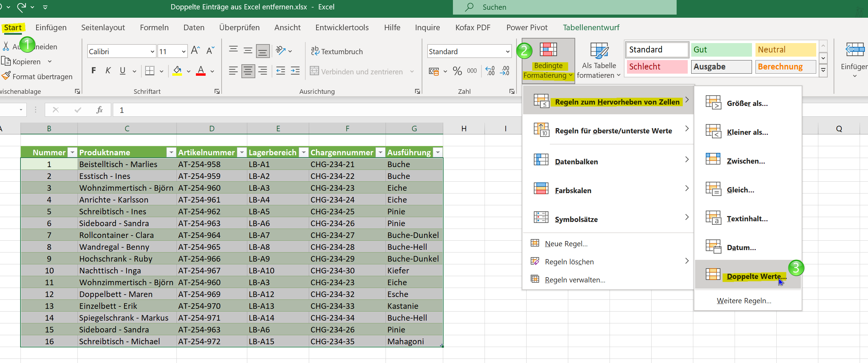Click the Suchen search box
The width and height of the screenshot is (868, 363).
[x=564, y=7]
